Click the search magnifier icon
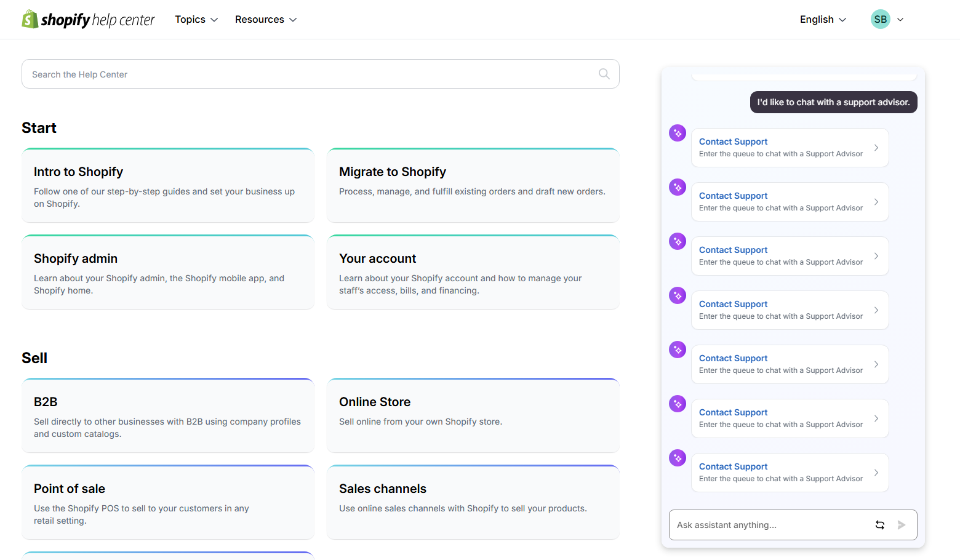Image resolution: width=960 pixels, height=560 pixels. point(604,74)
